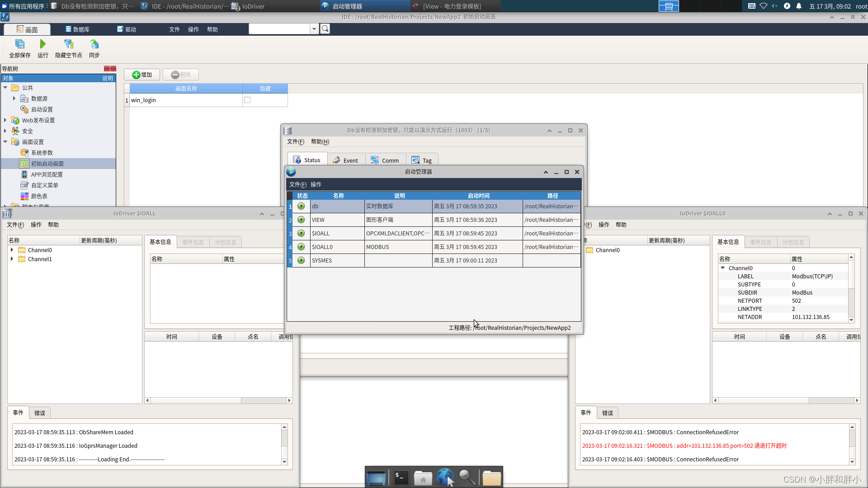
Task: Expand the Channel1 tree node
Action: click(12, 259)
